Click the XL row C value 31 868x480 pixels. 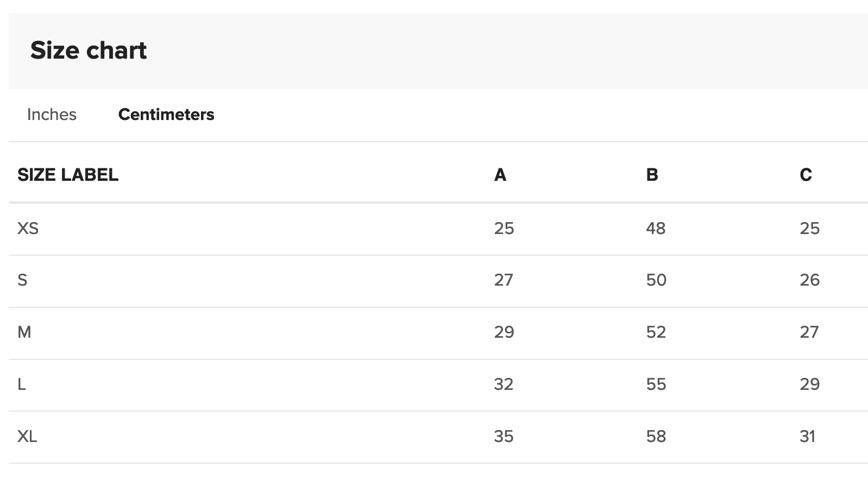tap(807, 437)
